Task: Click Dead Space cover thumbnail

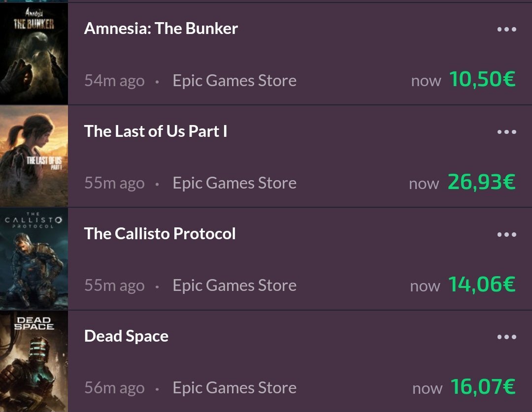Action: click(x=33, y=361)
